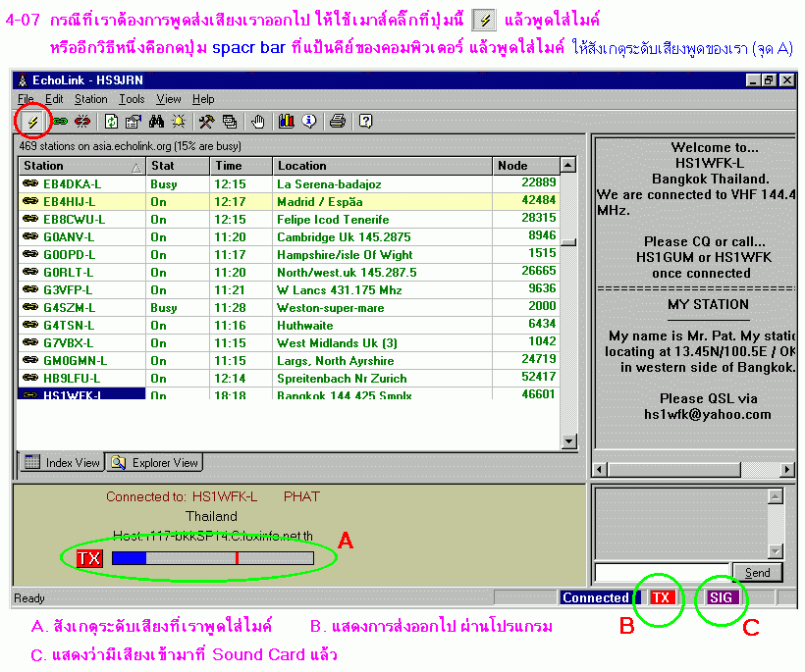Click the link icon beside G0ANV-L

30,236
